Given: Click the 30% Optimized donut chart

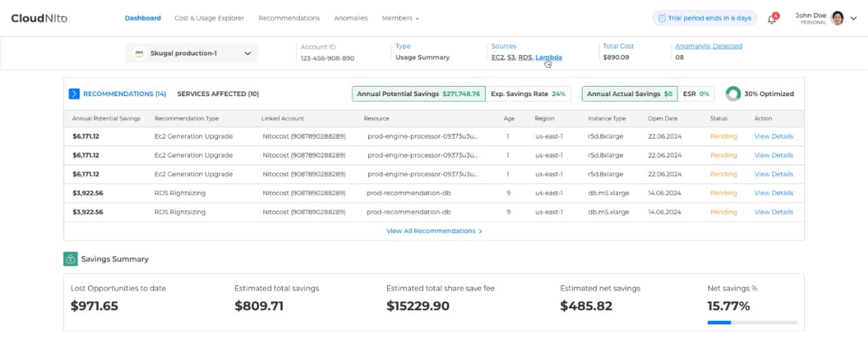Looking at the screenshot, I should pyautogui.click(x=732, y=93).
